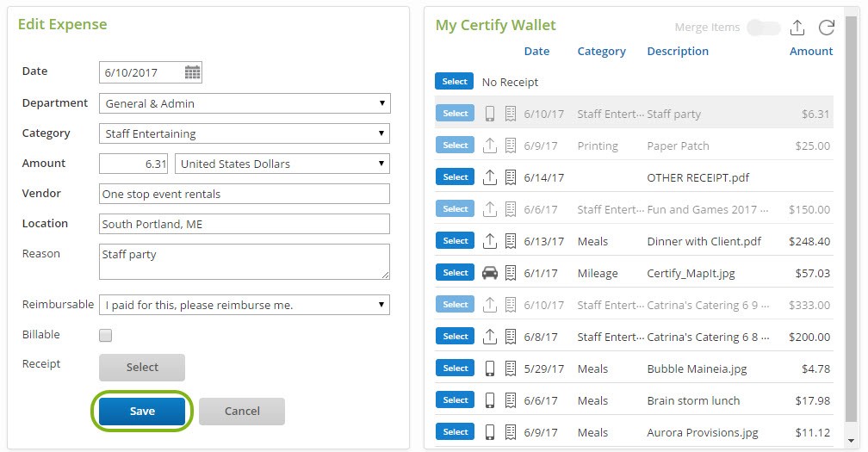The width and height of the screenshot is (868, 452).
Task: Click car icon on Mileage row
Action: coord(490,273)
